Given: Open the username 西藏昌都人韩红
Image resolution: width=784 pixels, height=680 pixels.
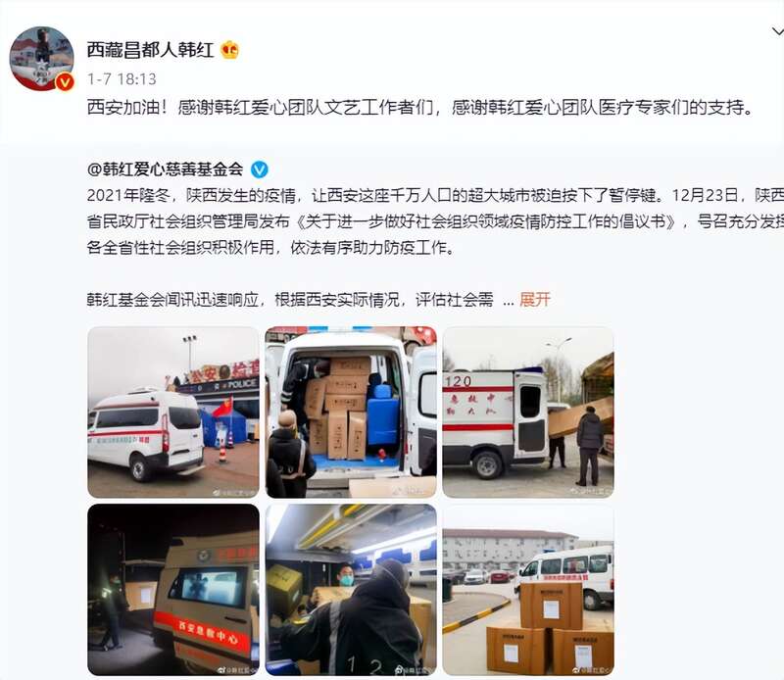Looking at the screenshot, I should (x=150, y=50).
